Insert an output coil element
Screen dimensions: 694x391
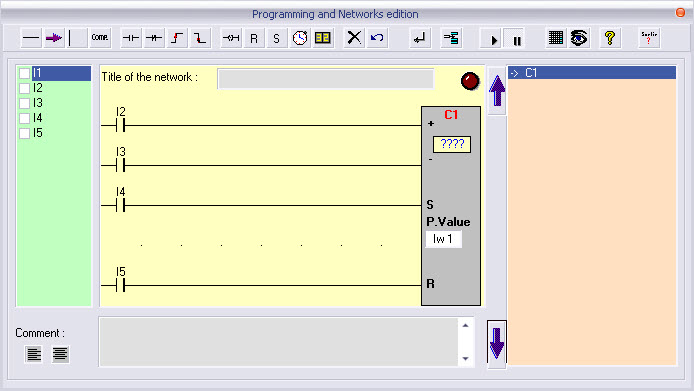[x=231, y=38]
